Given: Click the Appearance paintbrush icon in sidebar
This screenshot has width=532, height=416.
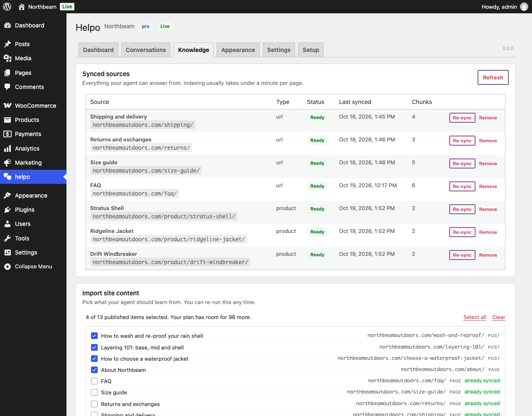Looking at the screenshot, I should (x=7, y=196).
